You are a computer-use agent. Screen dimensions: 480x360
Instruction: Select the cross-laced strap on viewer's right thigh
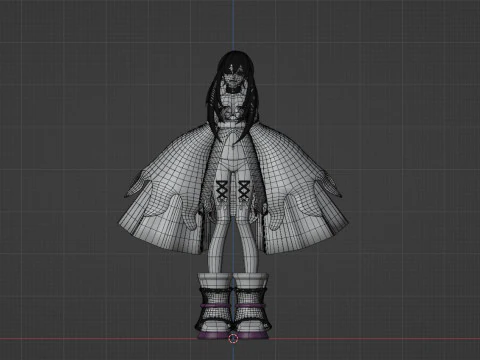[x=244, y=190]
